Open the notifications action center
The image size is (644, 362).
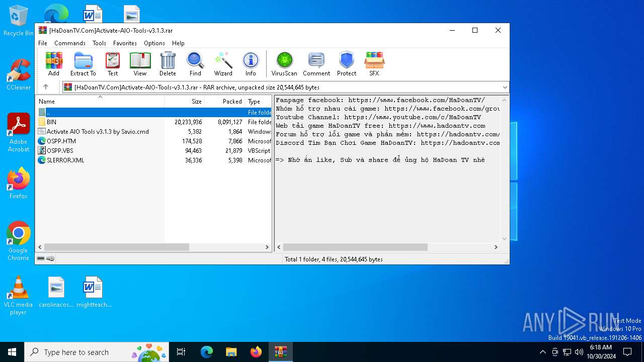627,352
